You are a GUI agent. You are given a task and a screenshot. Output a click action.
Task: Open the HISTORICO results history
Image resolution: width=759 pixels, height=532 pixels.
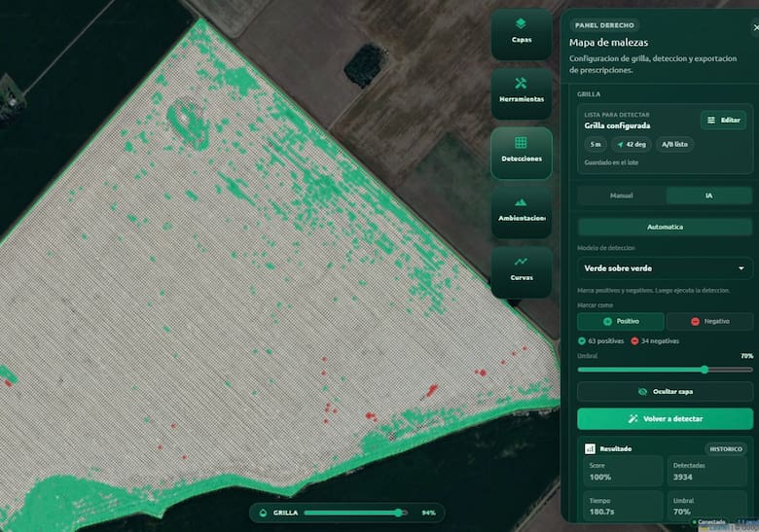click(x=725, y=448)
